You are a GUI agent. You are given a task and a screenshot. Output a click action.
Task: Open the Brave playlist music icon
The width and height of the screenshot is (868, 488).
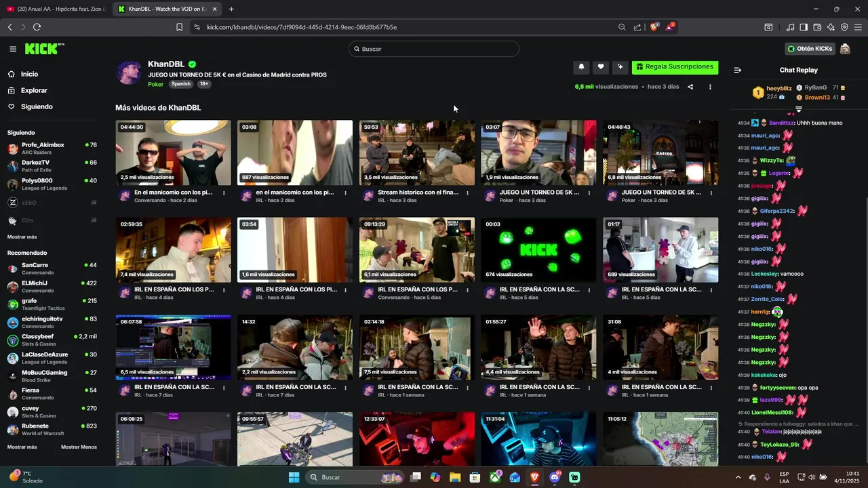(x=790, y=27)
